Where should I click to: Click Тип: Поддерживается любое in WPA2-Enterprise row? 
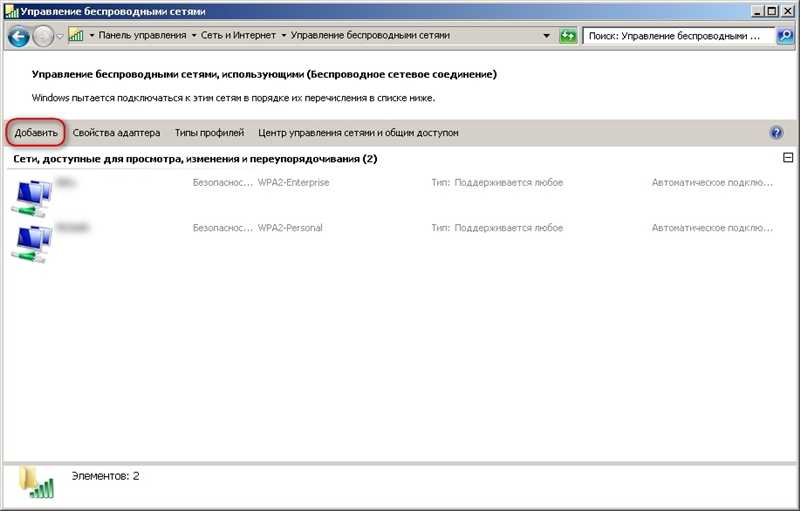tap(497, 183)
